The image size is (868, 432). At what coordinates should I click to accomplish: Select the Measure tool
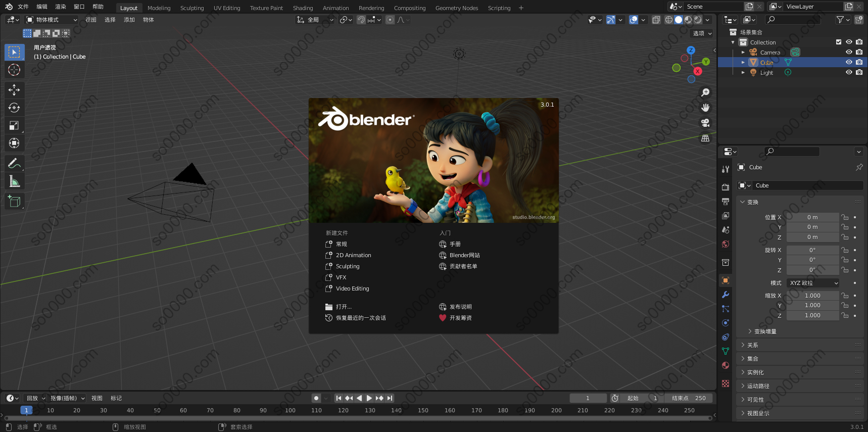(14, 181)
